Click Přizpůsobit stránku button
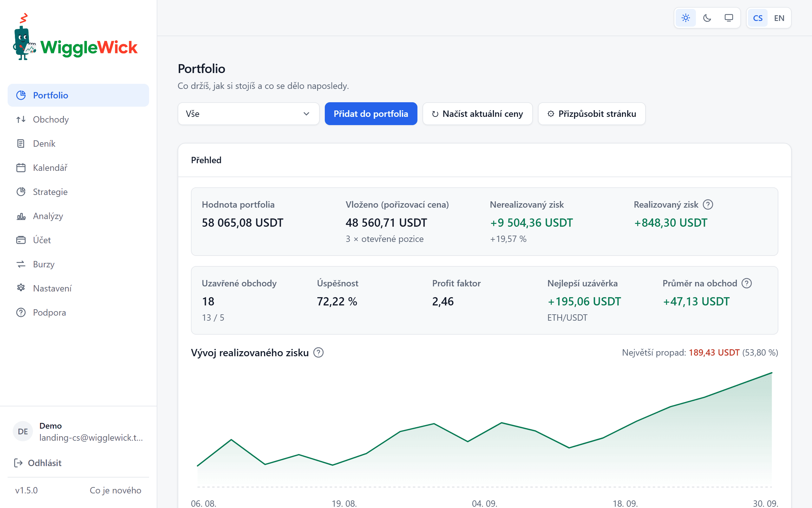812x508 pixels. (592, 114)
